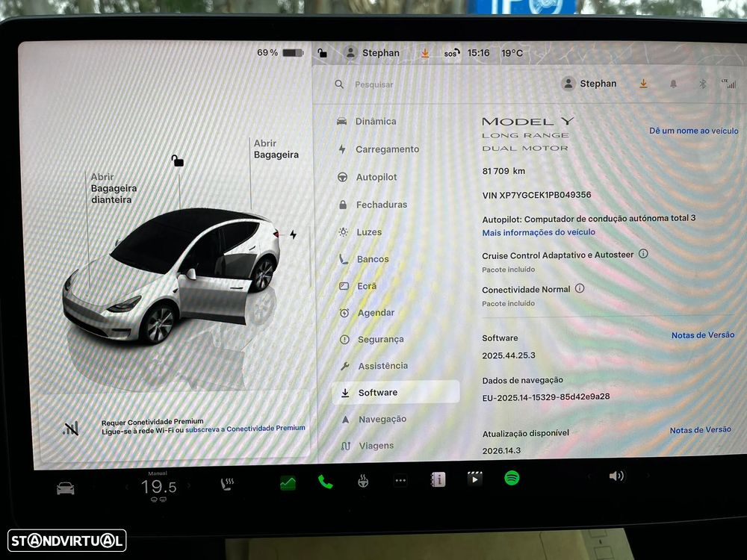Launch the green energy chart app

[288, 483]
